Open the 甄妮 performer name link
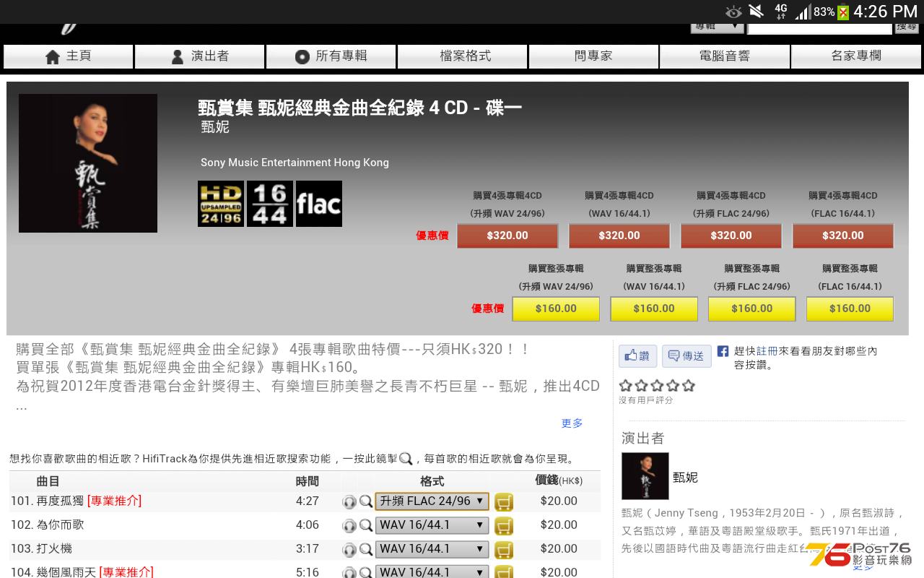The image size is (924, 578). point(685,478)
